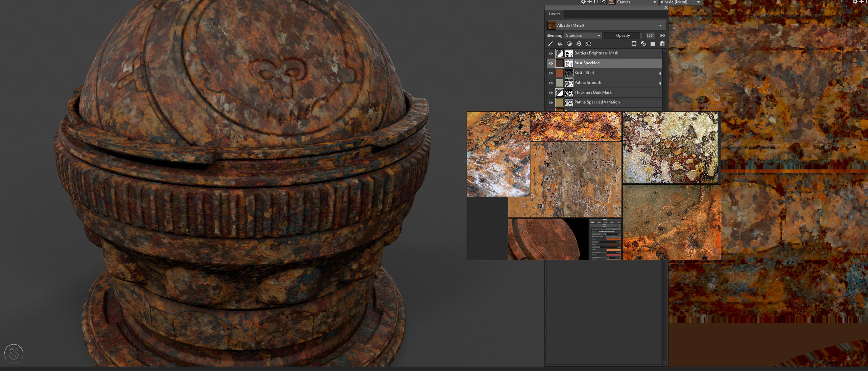This screenshot has width=868, height=371.
Task: Switch to the Layers tab
Action: (555, 14)
